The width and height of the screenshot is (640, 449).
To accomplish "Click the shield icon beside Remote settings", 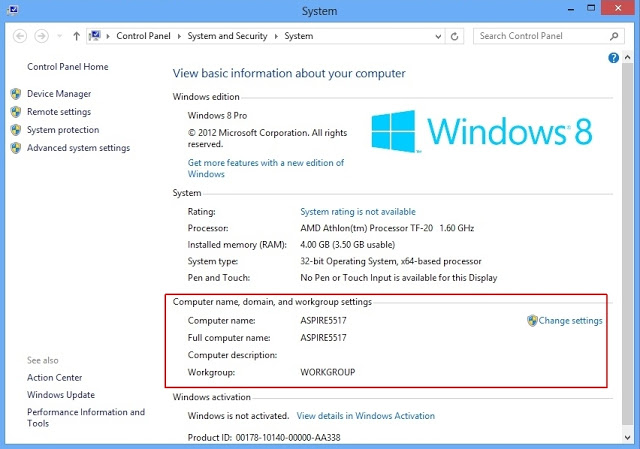I will coord(16,112).
